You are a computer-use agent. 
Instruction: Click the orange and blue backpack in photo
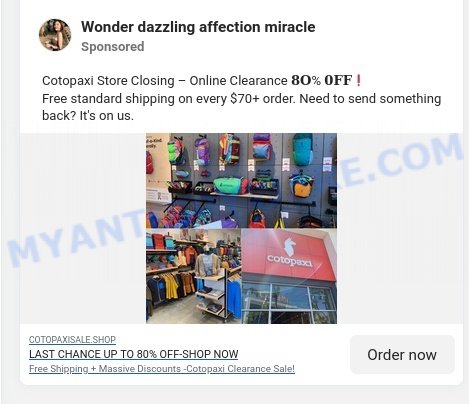point(301,186)
